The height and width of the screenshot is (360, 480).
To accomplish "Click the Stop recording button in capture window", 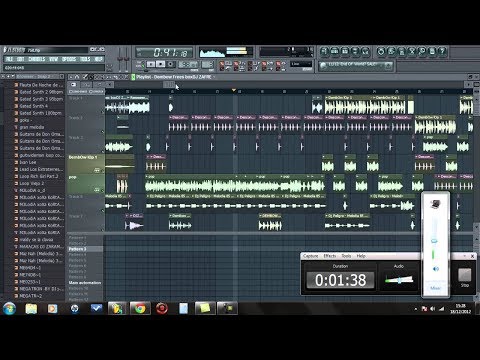I will click(x=465, y=275).
